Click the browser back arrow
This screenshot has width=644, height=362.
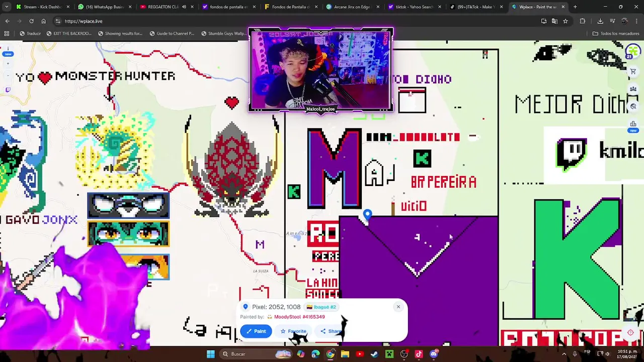pyautogui.click(x=7, y=21)
